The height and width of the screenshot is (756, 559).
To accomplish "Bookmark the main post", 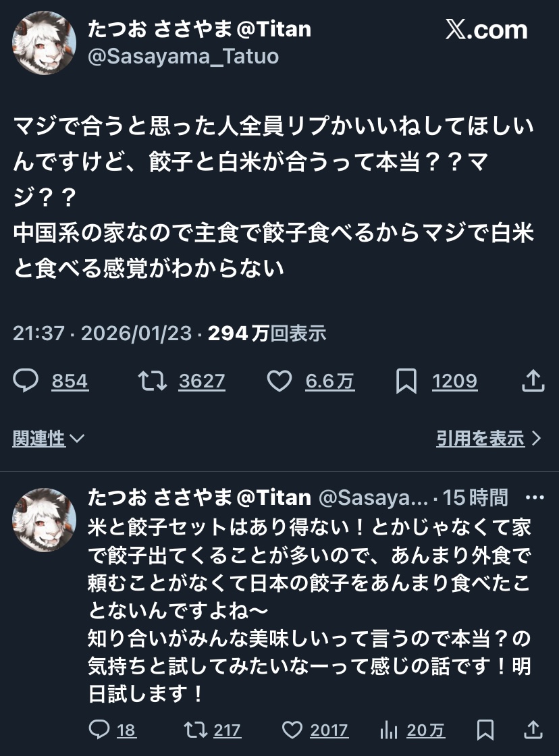I will (406, 381).
